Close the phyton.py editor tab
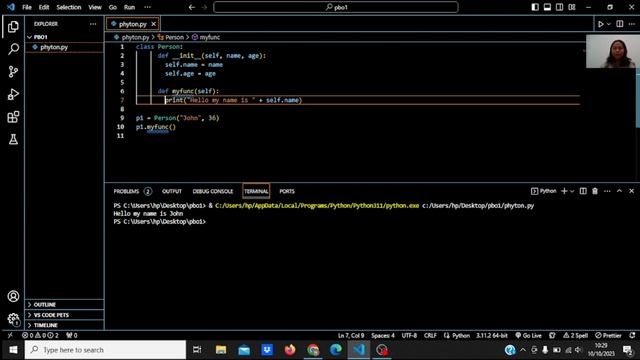 click(153, 24)
